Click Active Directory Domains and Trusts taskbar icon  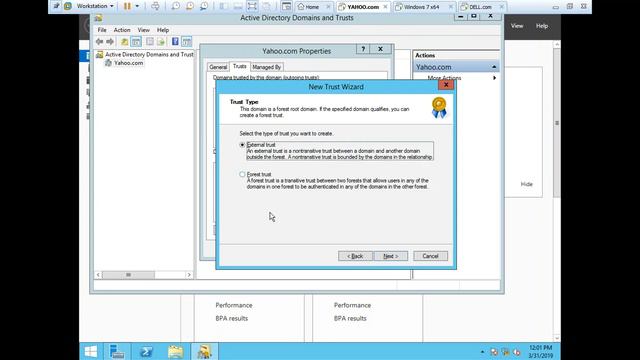click(204, 351)
